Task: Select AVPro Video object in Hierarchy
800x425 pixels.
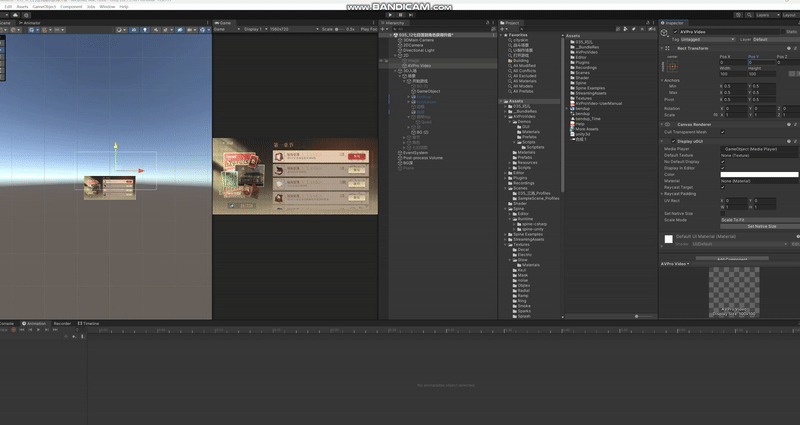Action: [x=419, y=65]
